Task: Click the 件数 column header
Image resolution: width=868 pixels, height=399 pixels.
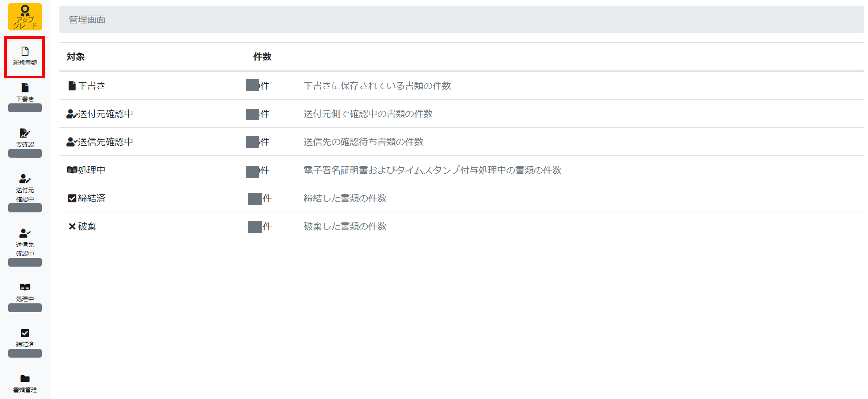Action: tap(262, 57)
